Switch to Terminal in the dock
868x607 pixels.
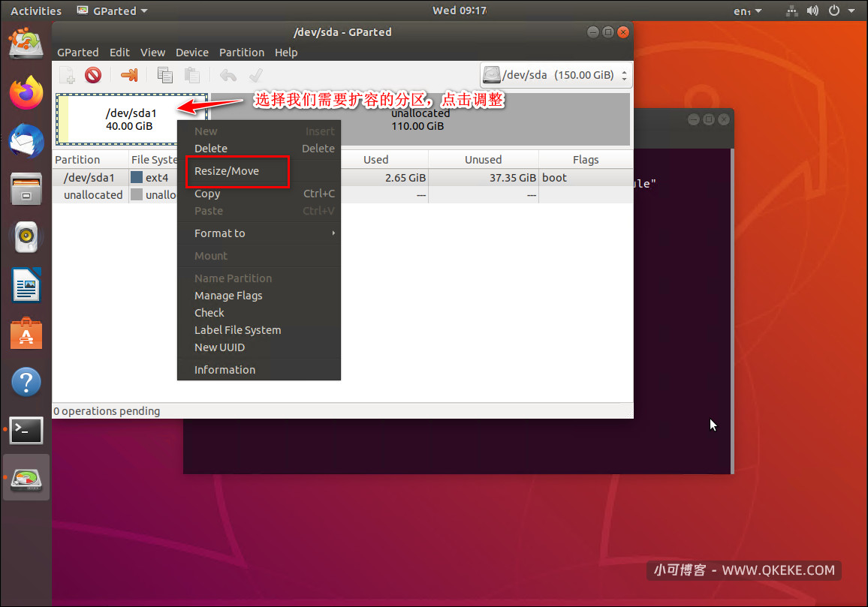[x=26, y=431]
